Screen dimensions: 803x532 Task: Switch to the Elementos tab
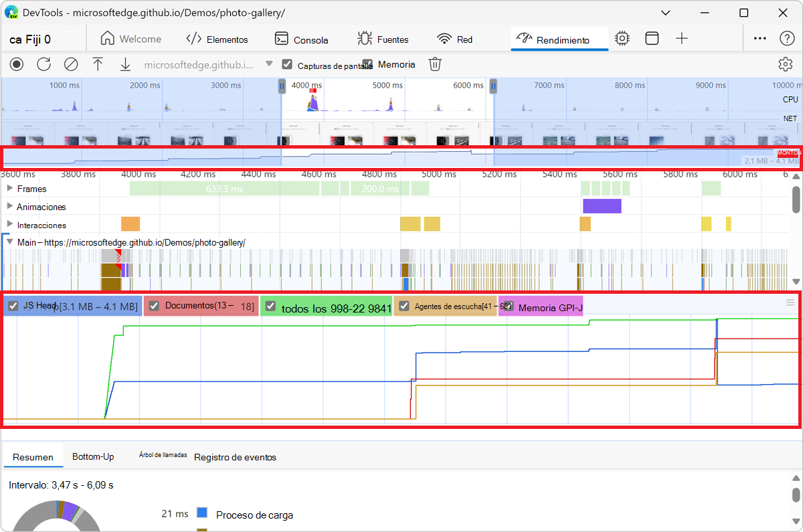click(x=217, y=39)
